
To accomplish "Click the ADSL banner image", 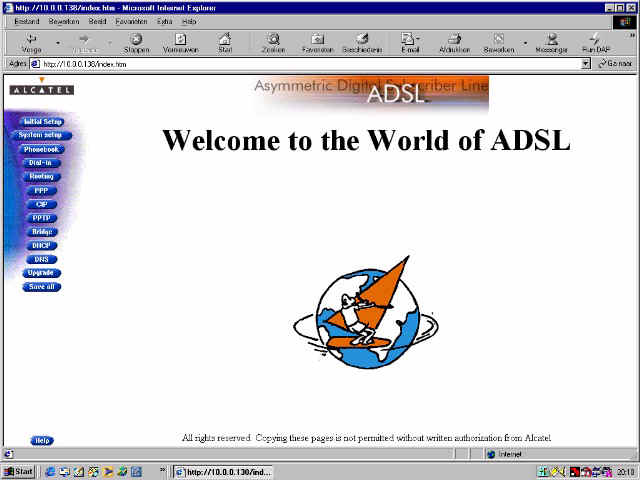I will (x=371, y=93).
